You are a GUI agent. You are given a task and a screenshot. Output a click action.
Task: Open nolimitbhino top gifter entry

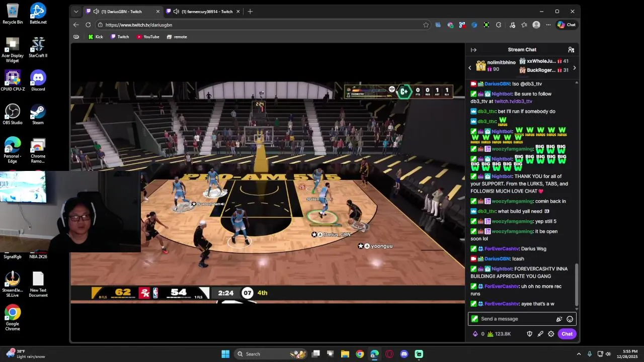(496, 66)
